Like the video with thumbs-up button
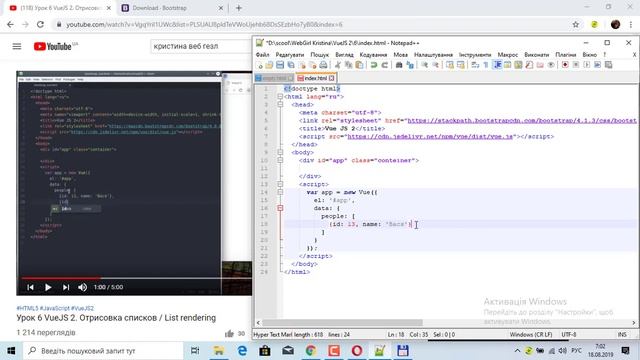The image size is (640, 360). 229,334
